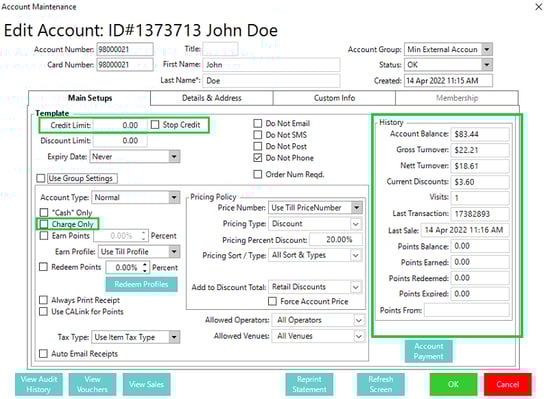Click the Earn Points percent spinner arrows
Image resolution: width=548 pixels, height=399 pixels.
click(144, 236)
